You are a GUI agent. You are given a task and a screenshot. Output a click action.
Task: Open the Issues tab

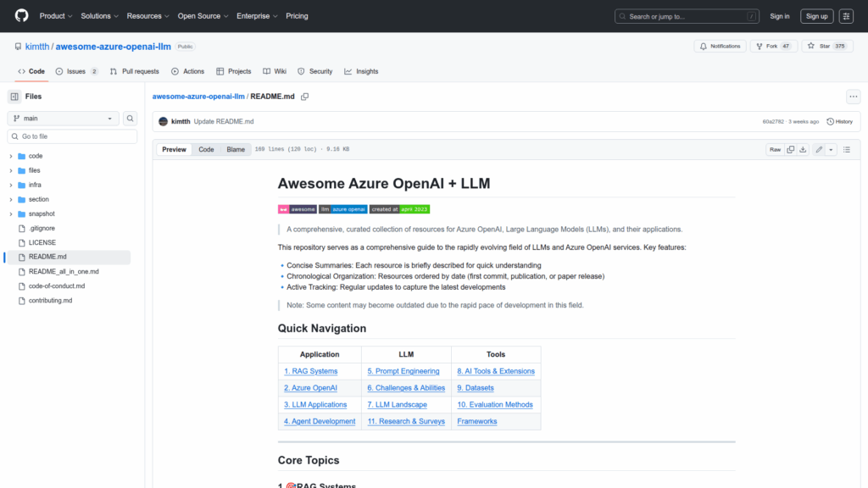[76, 71]
